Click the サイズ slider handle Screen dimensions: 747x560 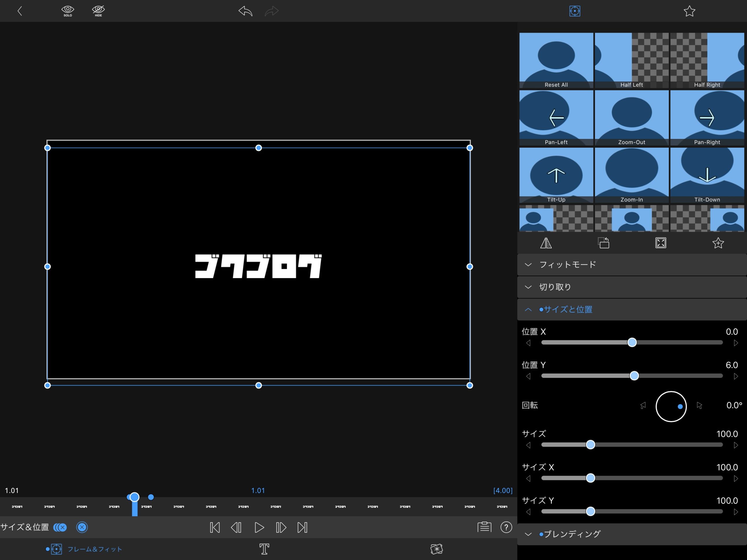coord(590,444)
